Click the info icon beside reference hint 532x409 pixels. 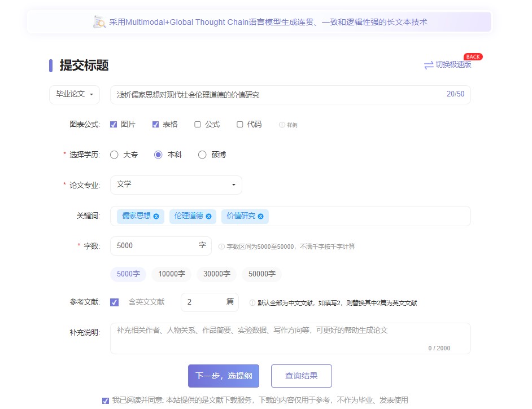point(252,303)
